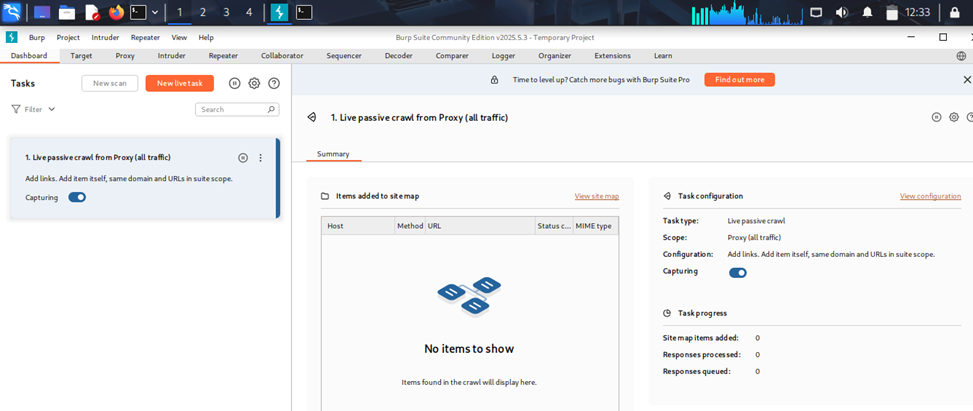Switch to the Collaborator tab
The height and width of the screenshot is (411, 973).
tap(282, 56)
